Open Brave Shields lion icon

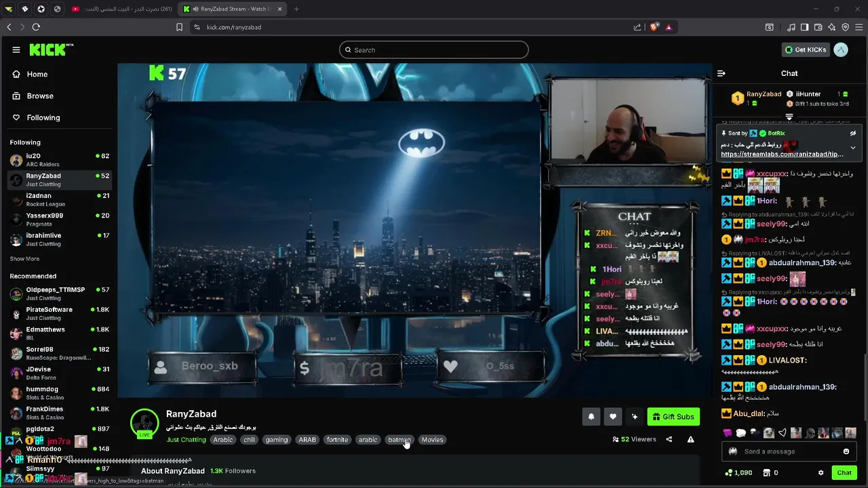(654, 27)
